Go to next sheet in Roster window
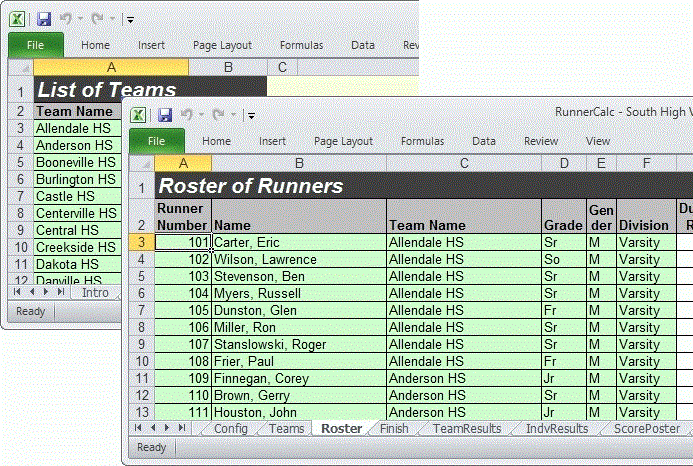Viewport: 693px width, 466px height. (x=167, y=428)
